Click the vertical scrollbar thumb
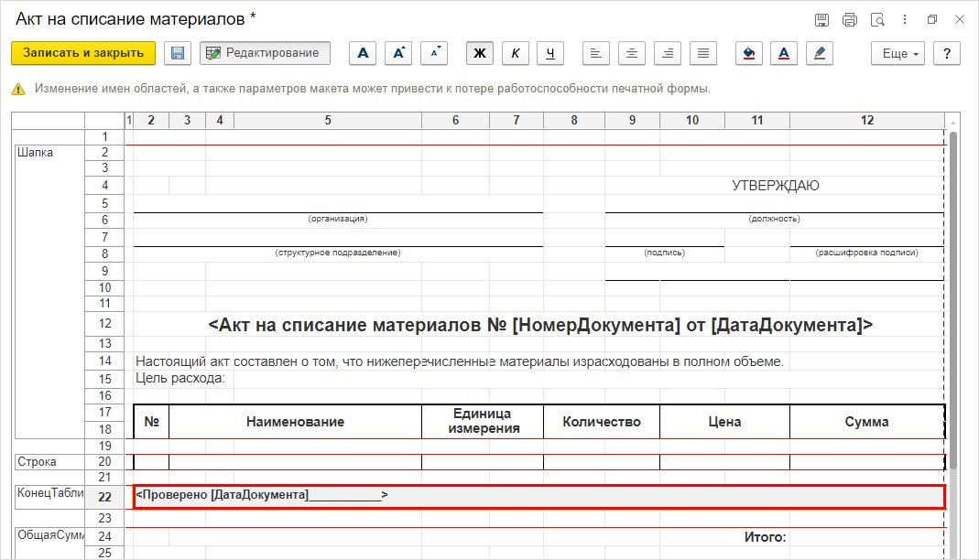Image resolution: width=979 pixels, height=560 pixels. click(953, 298)
